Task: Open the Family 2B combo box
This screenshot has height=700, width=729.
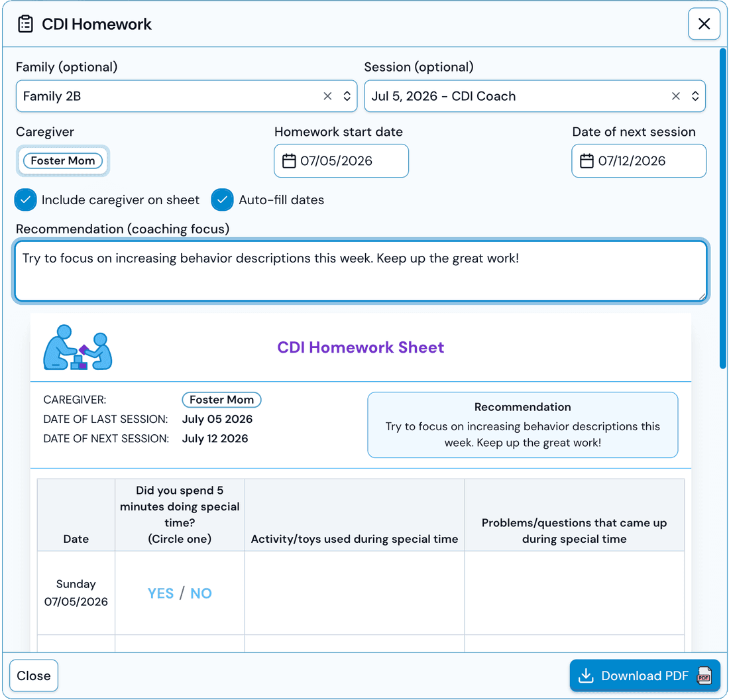Action: 186,96
